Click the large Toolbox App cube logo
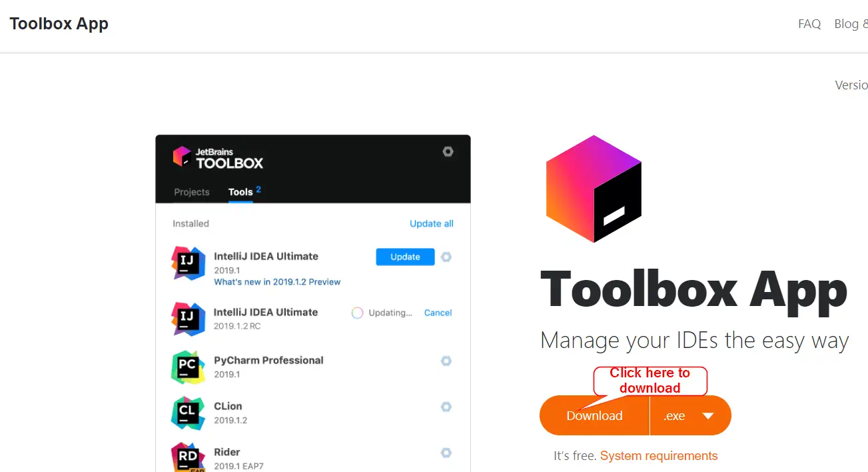The height and width of the screenshot is (472, 868). (x=594, y=189)
